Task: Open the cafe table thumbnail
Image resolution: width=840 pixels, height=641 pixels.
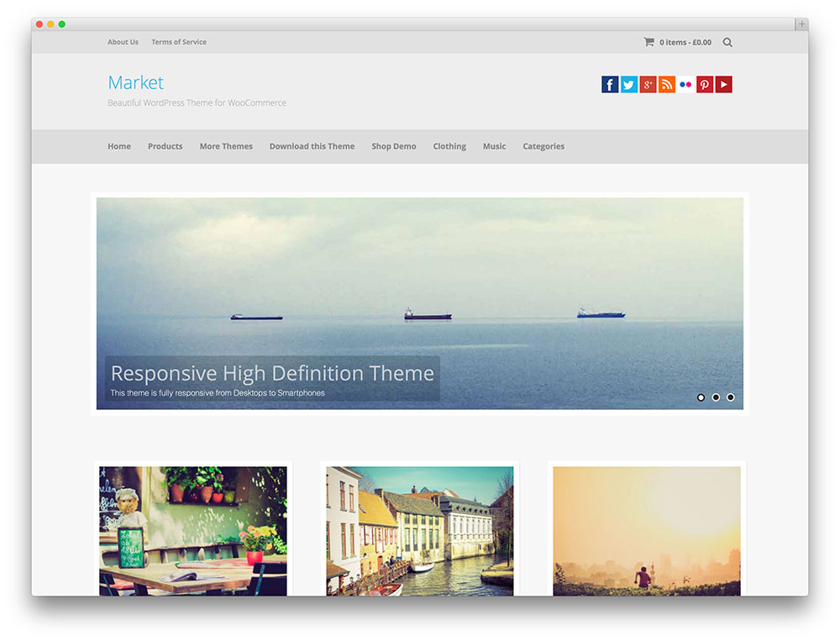Action: coord(193,531)
